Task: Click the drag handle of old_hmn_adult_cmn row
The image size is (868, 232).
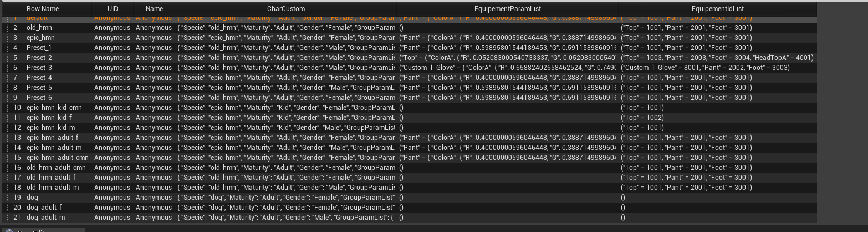Action: tap(6, 168)
